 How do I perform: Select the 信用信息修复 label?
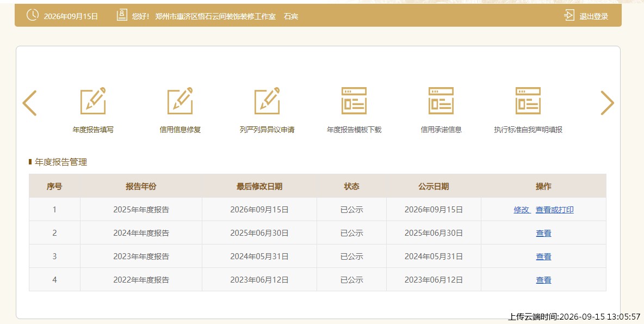(180, 130)
